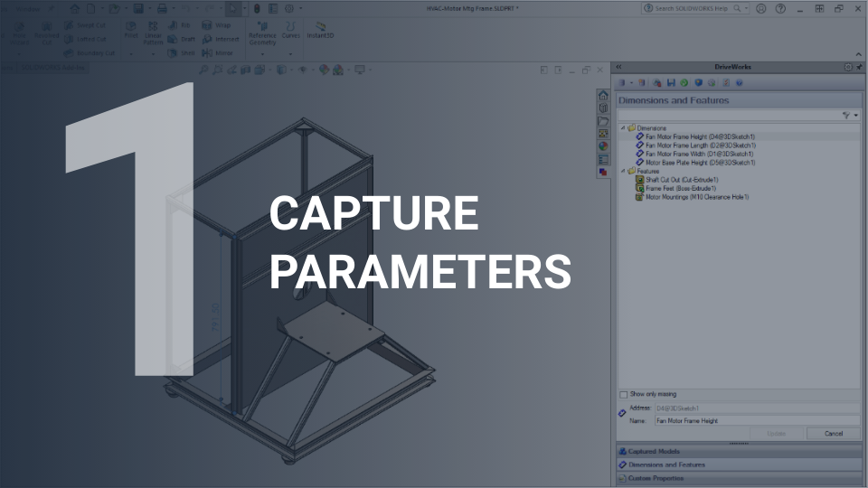Enable the Show only missing checkbox
Screen dimensions: 868x488
(x=623, y=395)
